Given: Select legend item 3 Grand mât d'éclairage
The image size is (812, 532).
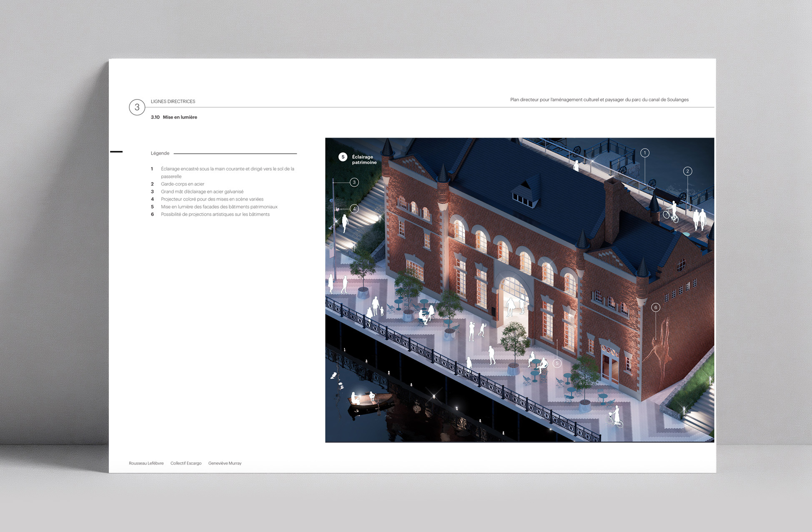Looking at the screenshot, I should pyautogui.click(x=202, y=192).
